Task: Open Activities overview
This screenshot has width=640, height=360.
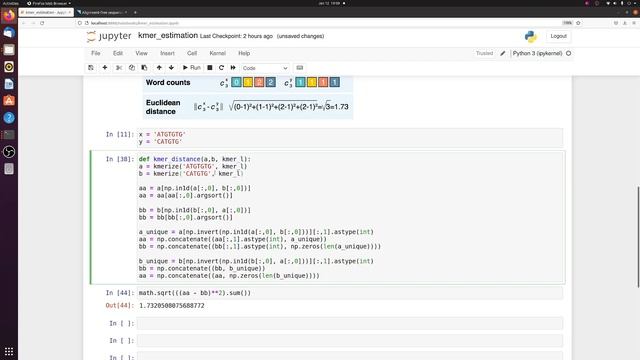Action: point(10,3)
